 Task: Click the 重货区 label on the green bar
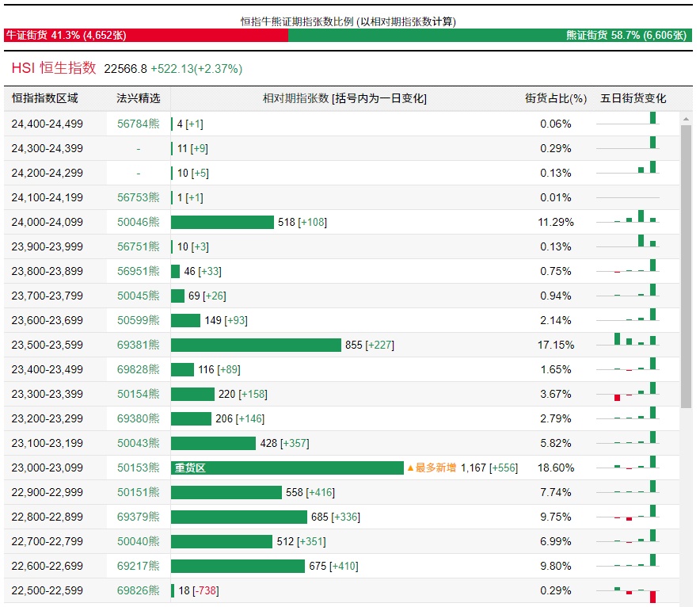[x=190, y=468]
